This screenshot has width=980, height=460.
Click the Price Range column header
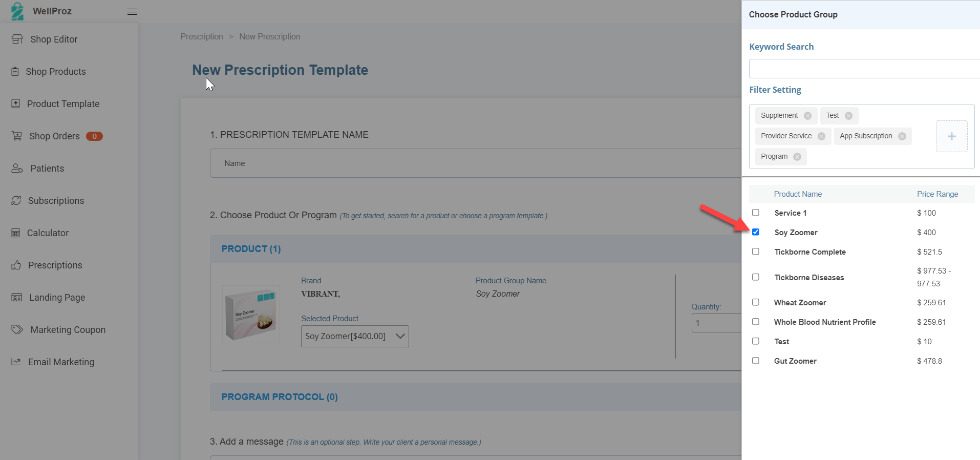pos(938,194)
